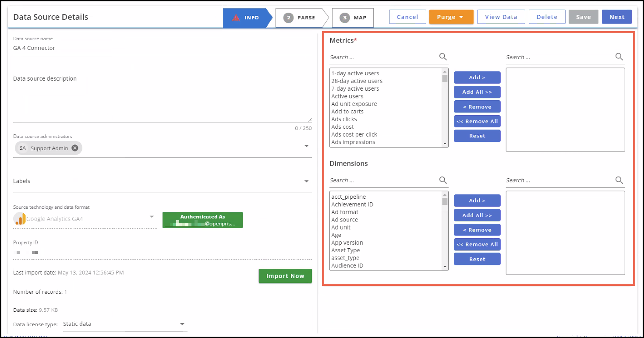Viewport: 644px width, 338px height.
Task: Focus the Property ID field
Action: click(162, 253)
